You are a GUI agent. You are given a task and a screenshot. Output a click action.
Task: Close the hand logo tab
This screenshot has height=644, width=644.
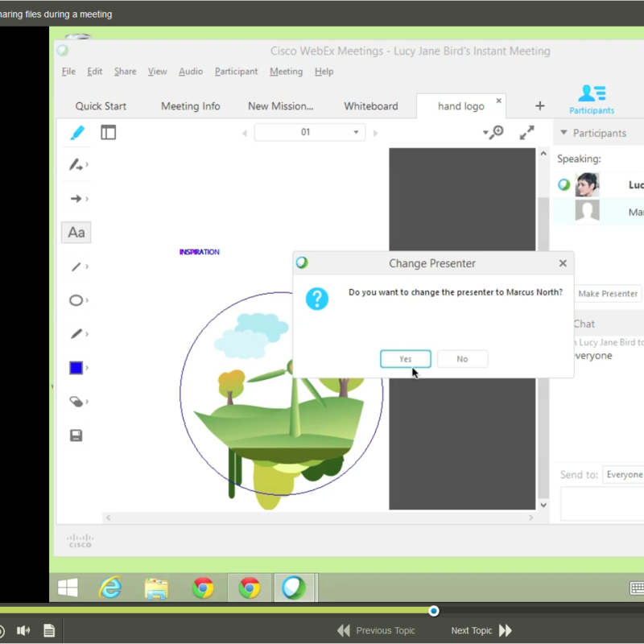(498, 101)
